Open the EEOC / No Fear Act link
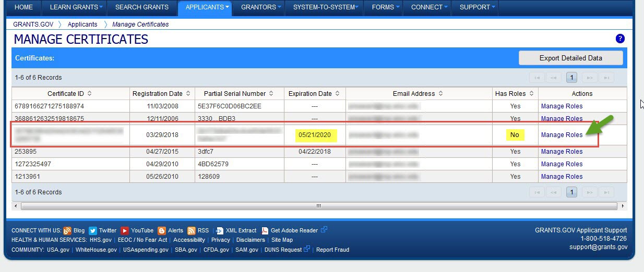 click(142, 240)
